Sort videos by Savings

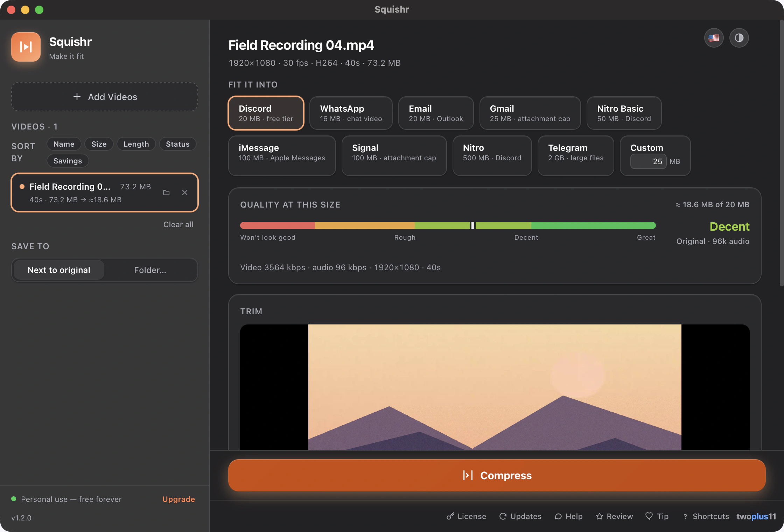pyautogui.click(x=68, y=161)
